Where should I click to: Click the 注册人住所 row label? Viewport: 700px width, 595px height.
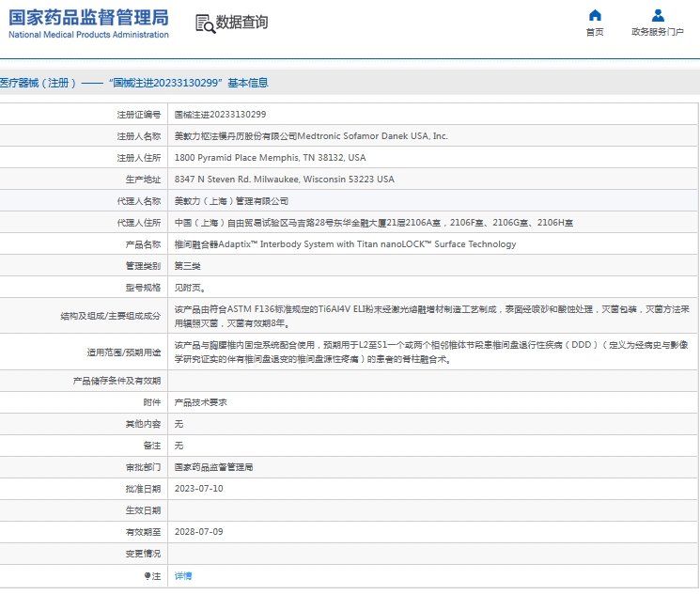click(x=138, y=158)
